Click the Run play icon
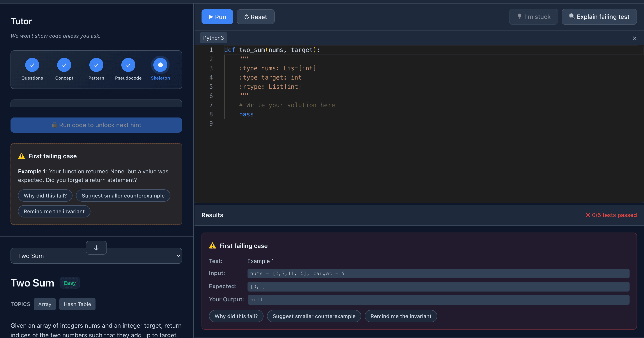This screenshot has width=644, height=338. click(x=211, y=17)
